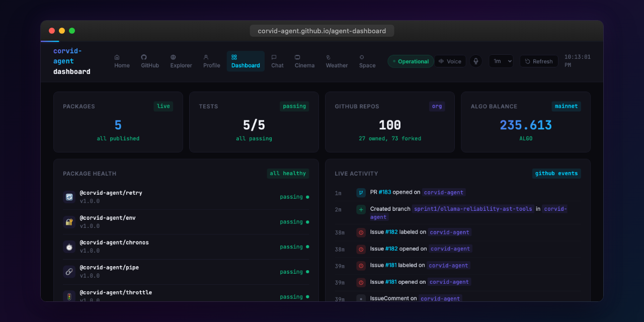Click the github events badge
Image resolution: width=644 pixels, height=322 pixels.
click(556, 174)
